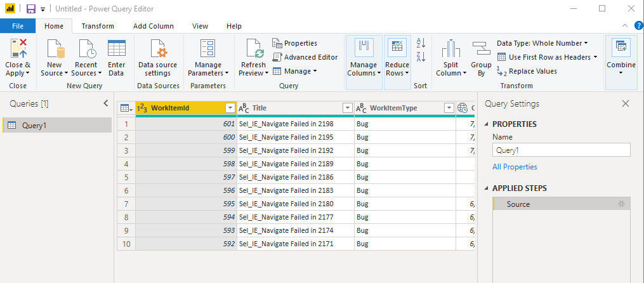Click the Bug cell in row 3
The width and height of the screenshot is (644, 283).
click(x=405, y=150)
